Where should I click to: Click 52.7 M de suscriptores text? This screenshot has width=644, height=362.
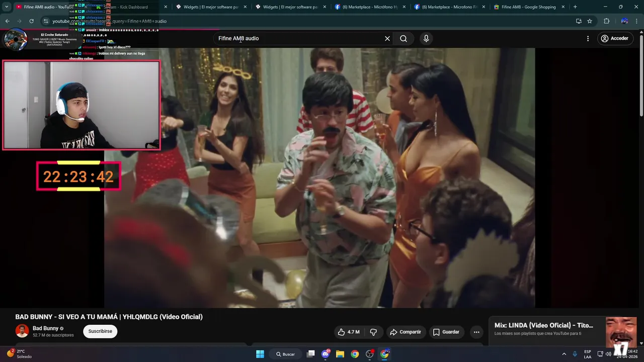click(x=53, y=335)
